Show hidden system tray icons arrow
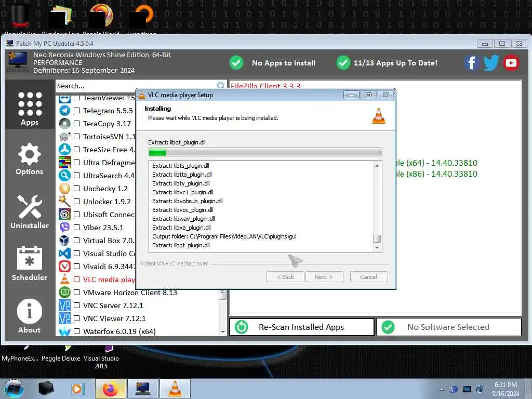This screenshot has height=399, width=532. click(x=442, y=390)
